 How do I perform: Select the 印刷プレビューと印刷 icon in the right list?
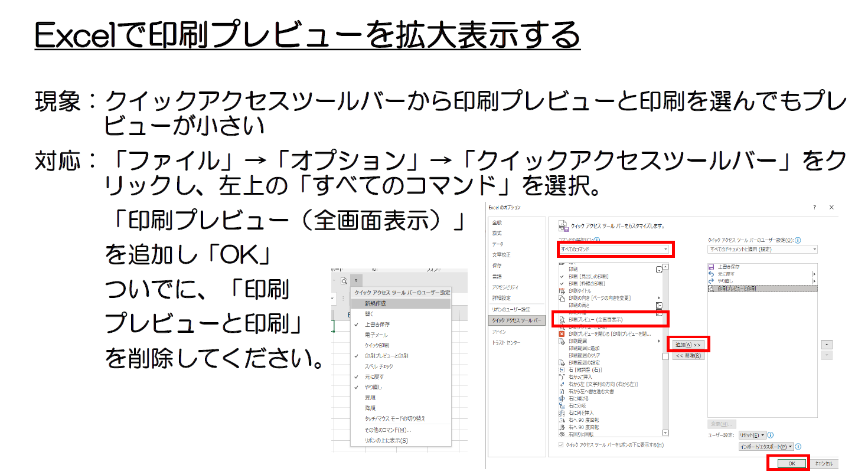711,289
